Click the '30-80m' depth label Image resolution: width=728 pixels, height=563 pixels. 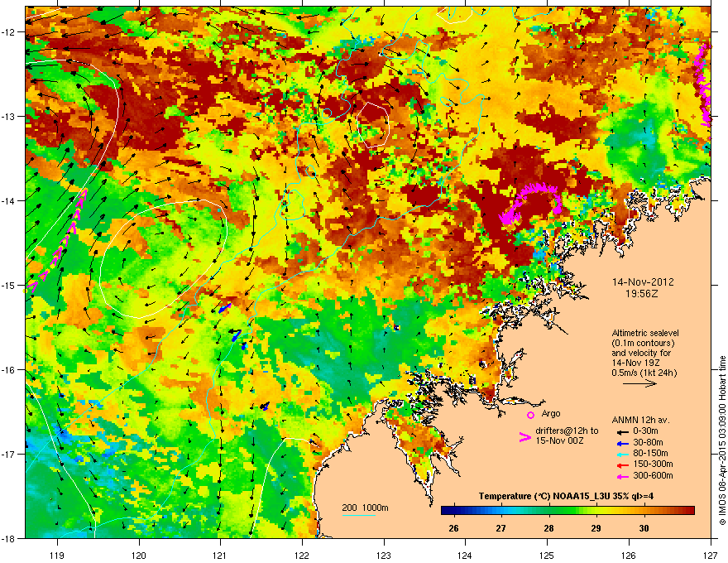point(648,443)
